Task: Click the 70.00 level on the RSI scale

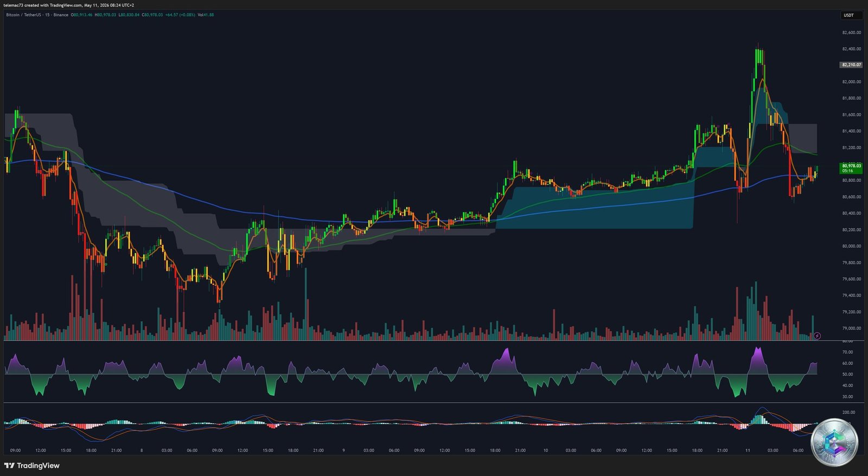Action: 847,352
